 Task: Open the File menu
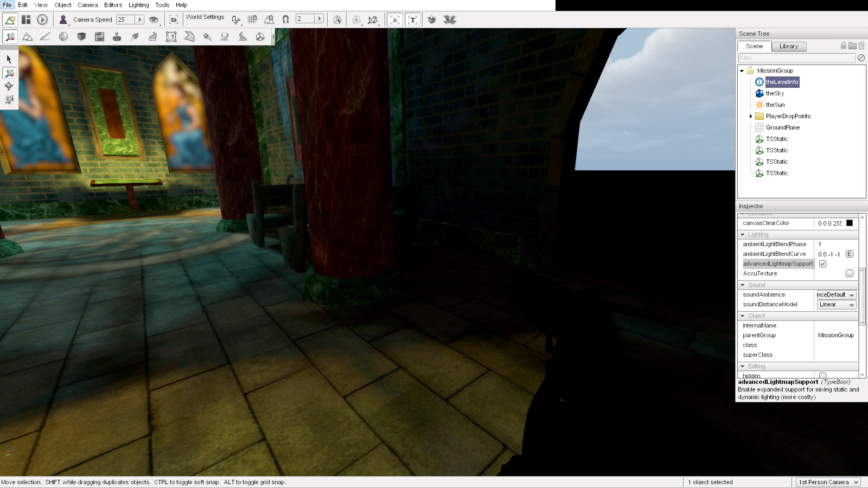pyautogui.click(x=7, y=5)
